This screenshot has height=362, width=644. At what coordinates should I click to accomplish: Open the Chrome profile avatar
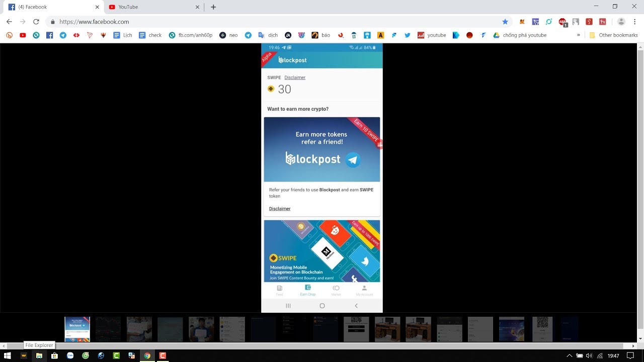click(621, 22)
